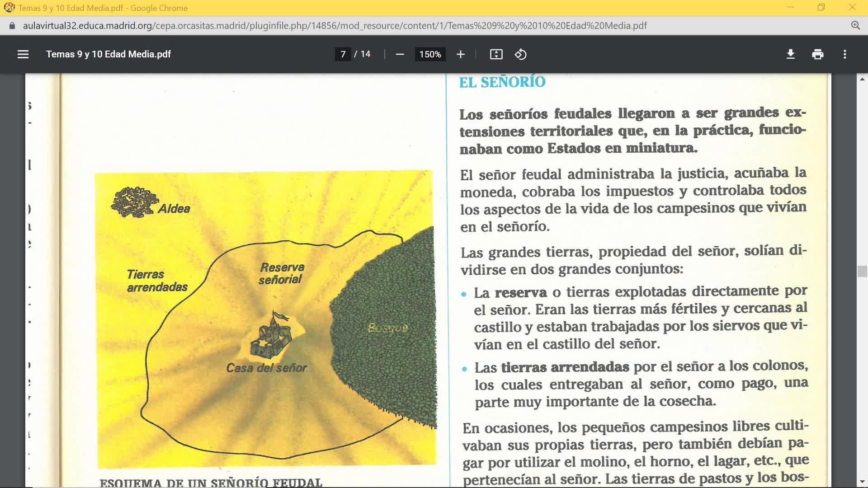
Task: View site information via the lock icon
Action: [12, 26]
